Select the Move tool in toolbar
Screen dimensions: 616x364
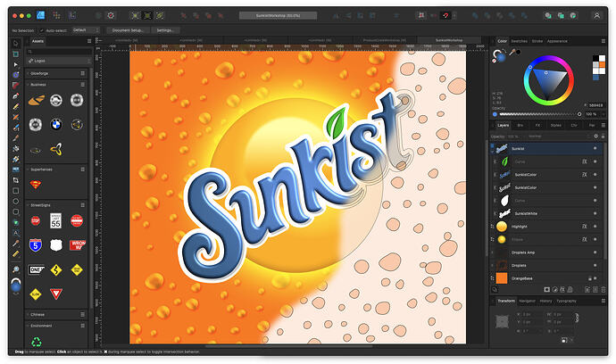pos(16,44)
